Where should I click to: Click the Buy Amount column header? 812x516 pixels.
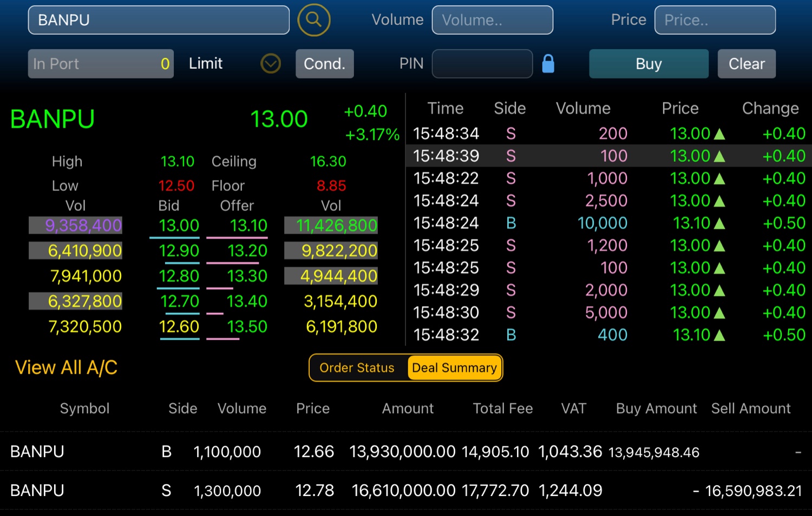pos(657,408)
